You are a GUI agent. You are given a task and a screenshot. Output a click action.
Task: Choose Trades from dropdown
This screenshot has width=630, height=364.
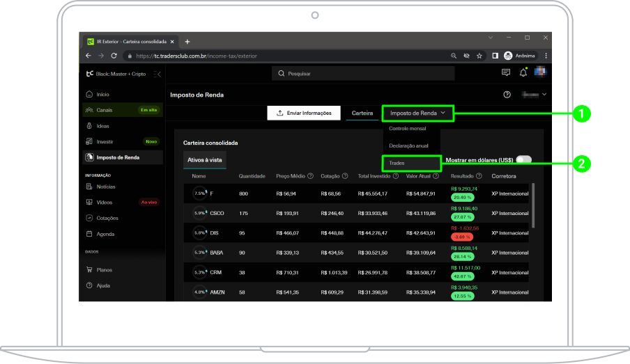click(411, 164)
